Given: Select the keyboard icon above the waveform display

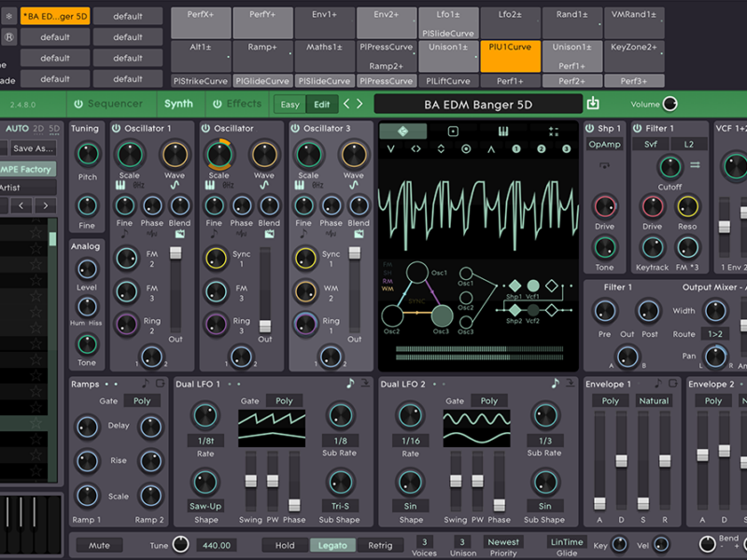Looking at the screenshot, I should (x=502, y=131).
